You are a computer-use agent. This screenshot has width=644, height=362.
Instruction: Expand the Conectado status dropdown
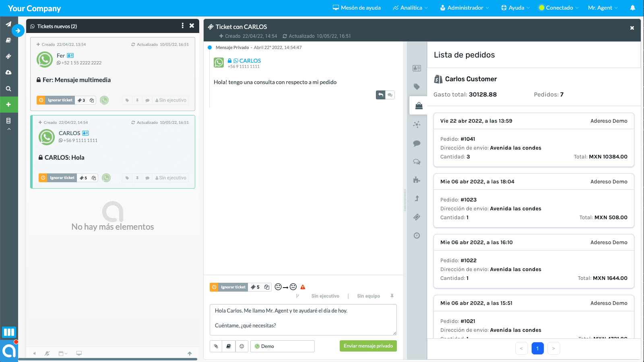[x=559, y=8]
